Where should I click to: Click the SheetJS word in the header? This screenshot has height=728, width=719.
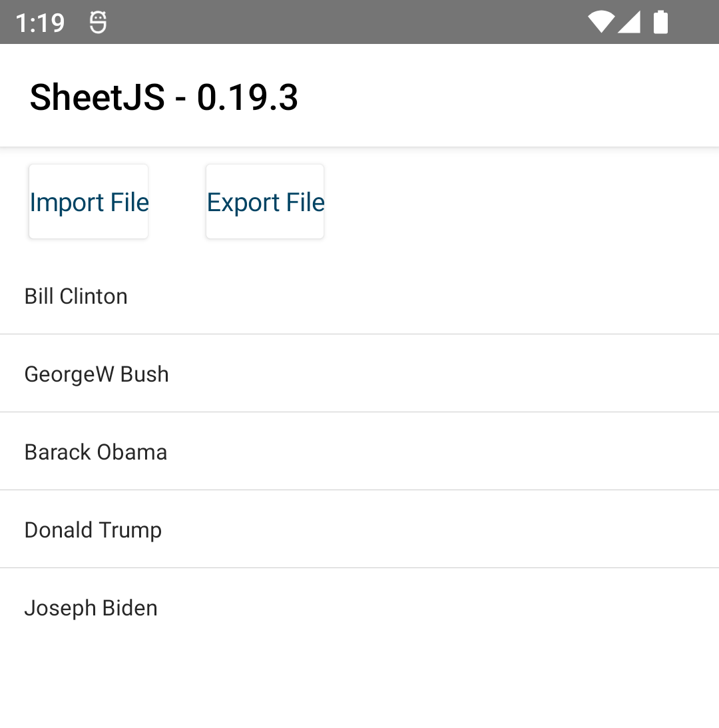[x=97, y=97]
